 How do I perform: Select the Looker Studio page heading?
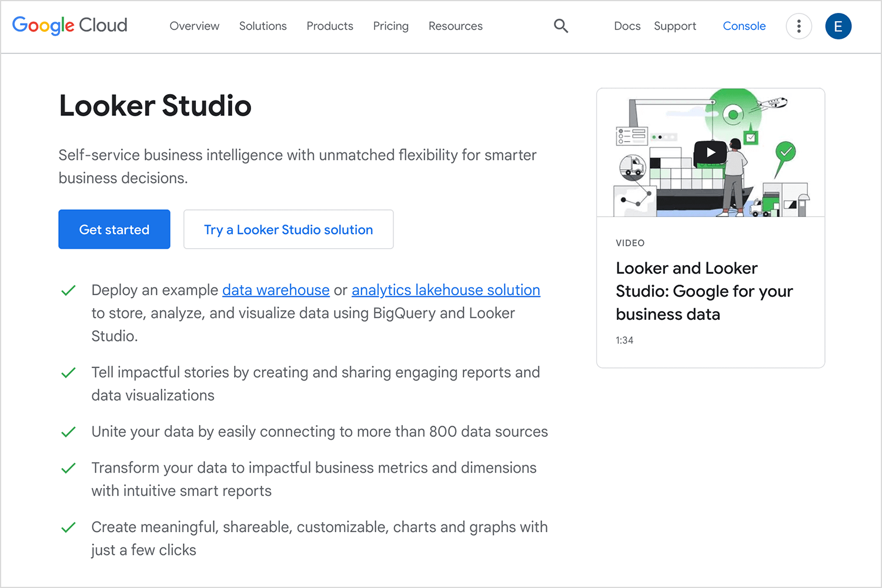[x=155, y=106]
